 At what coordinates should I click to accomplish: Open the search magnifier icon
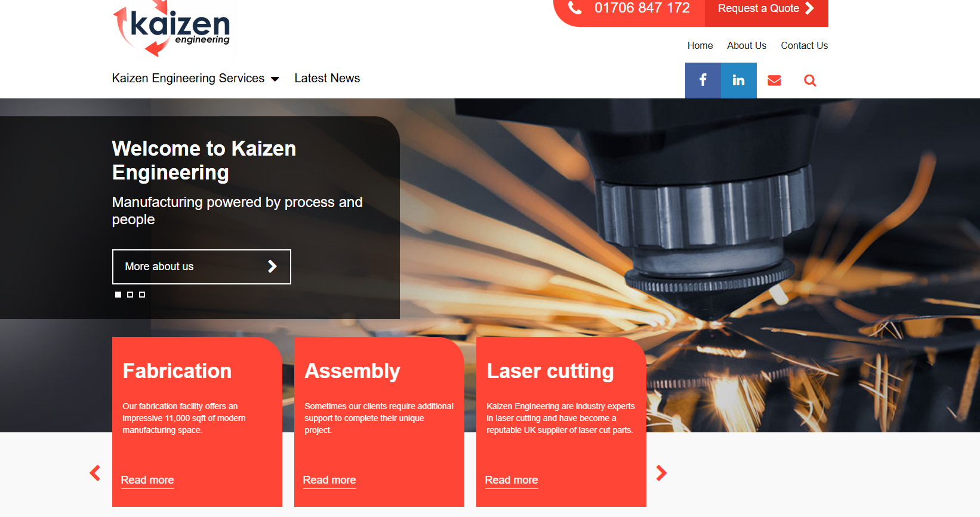coord(810,81)
